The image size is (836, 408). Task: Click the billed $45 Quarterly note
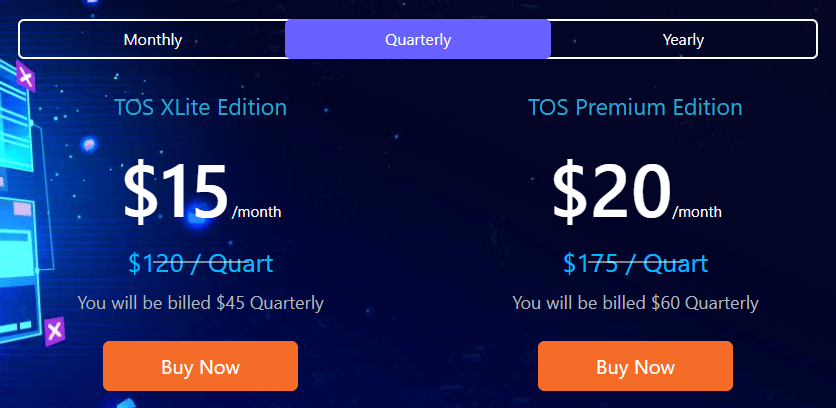200,303
